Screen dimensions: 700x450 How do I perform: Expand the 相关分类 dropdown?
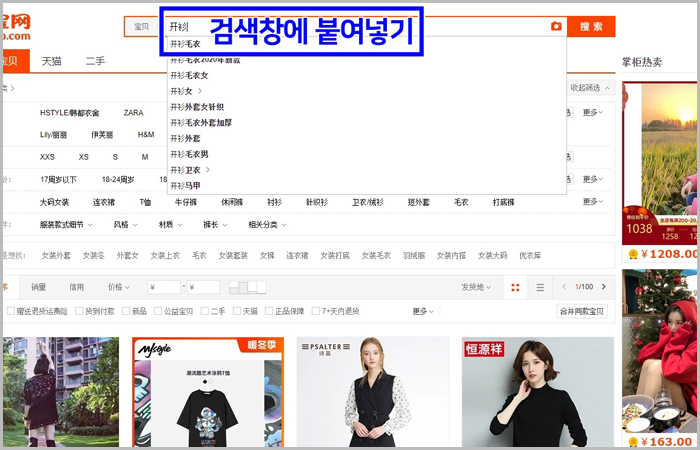point(267,225)
